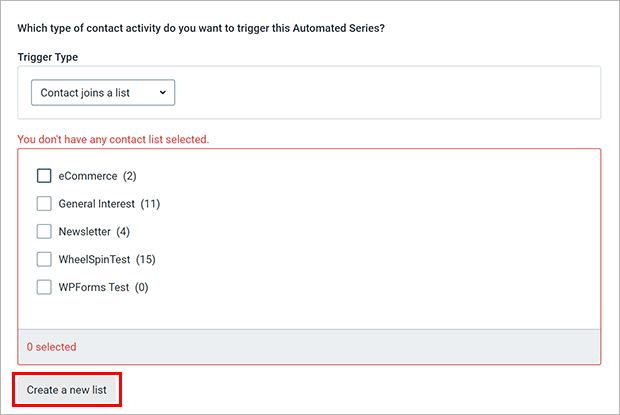
Task: Tick the eCommerce checkbox
Action: (44, 176)
